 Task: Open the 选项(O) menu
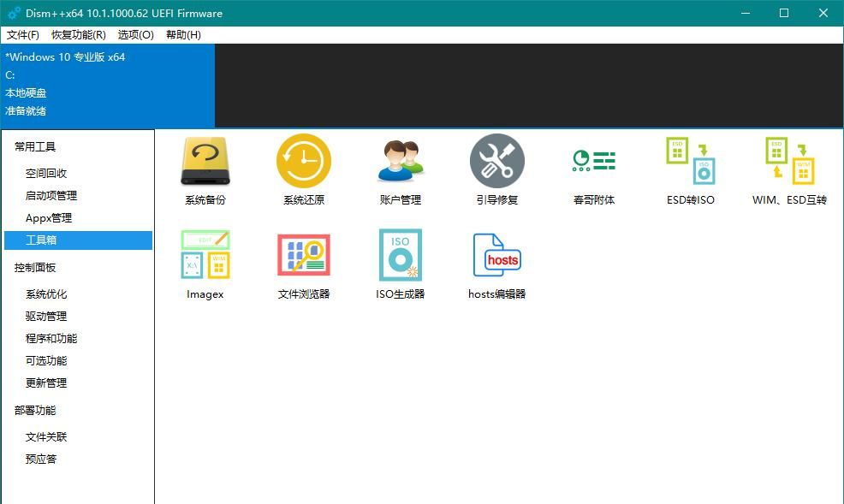[x=135, y=35]
